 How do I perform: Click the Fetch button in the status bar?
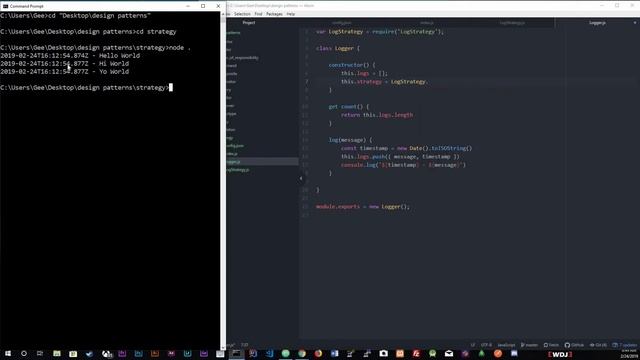[x=551, y=345]
